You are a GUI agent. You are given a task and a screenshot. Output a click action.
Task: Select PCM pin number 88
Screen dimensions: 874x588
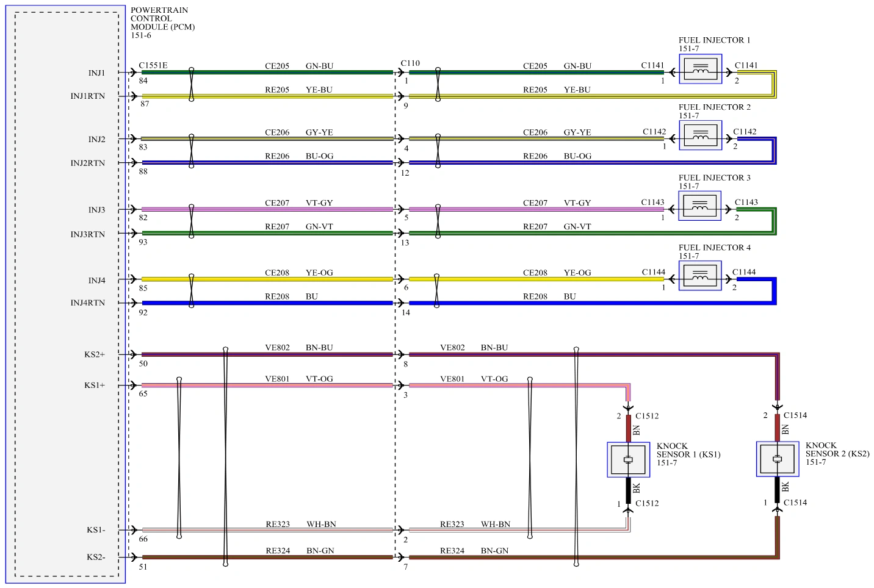point(143,171)
